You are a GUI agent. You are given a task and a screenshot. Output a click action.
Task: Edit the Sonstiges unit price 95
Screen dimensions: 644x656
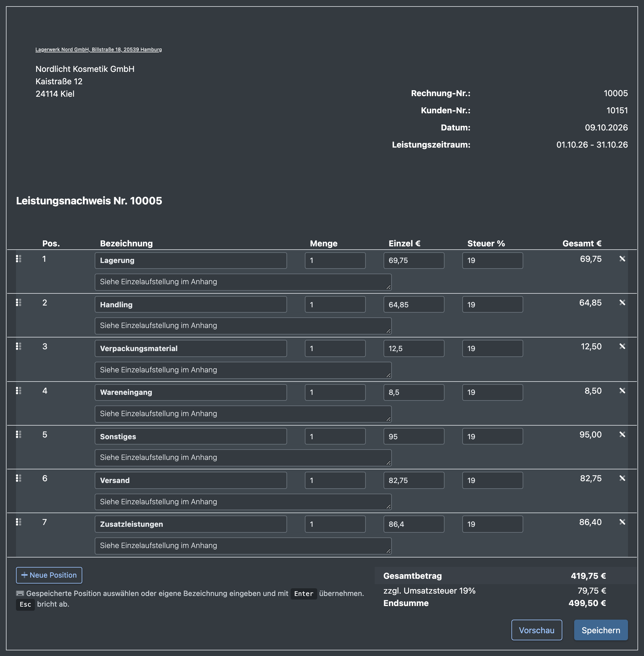pos(414,436)
